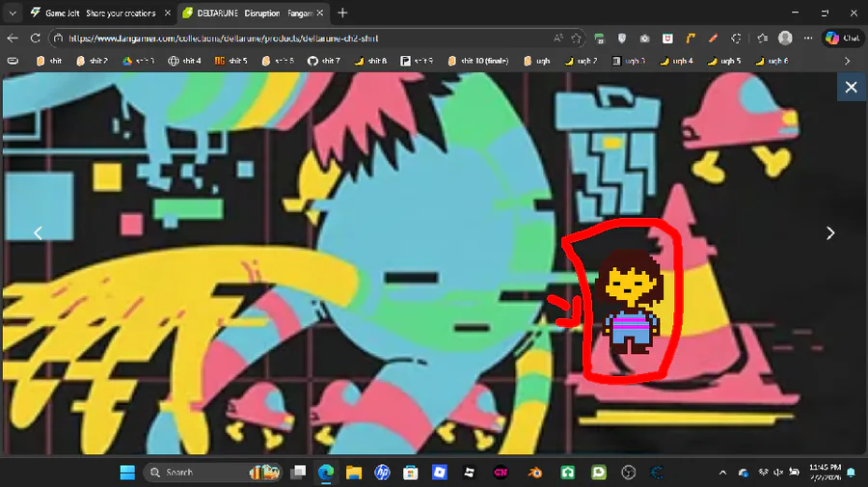Add this page to favorites star
Image resolution: width=868 pixels, height=487 pixels.
tap(577, 39)
